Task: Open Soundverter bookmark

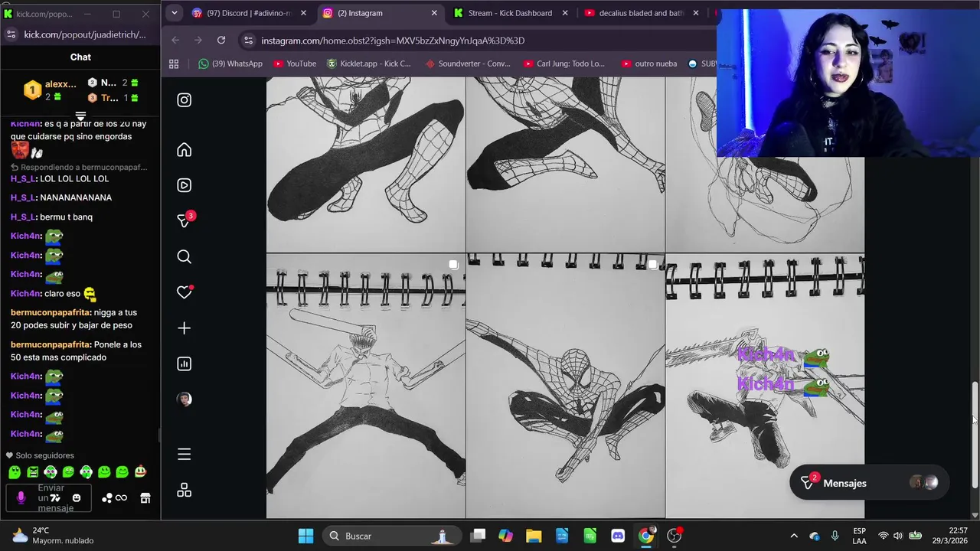Action: pyautogui.click(x=468, y=64)
